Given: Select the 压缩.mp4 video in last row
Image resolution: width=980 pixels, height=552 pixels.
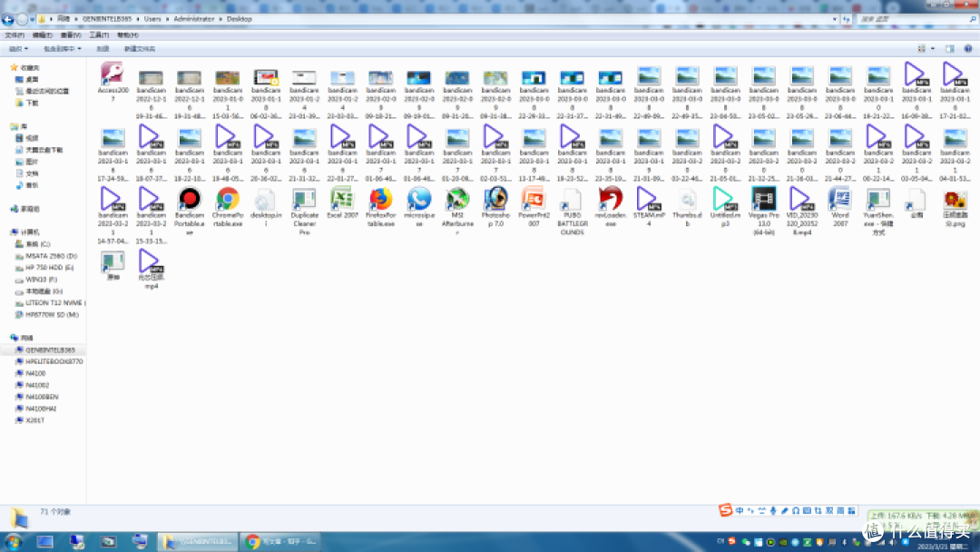Looking at the screenshot, I should tap(152, 270).
